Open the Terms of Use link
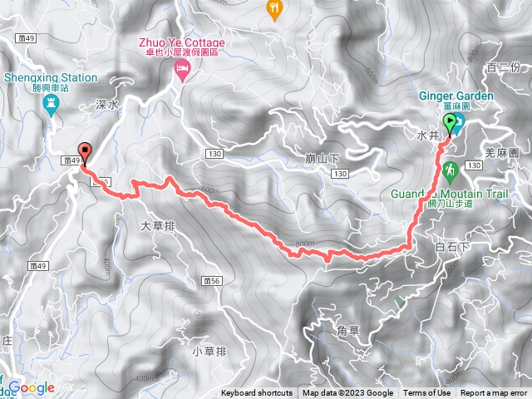This screenshot has width=532, height=399. (426, 393)
